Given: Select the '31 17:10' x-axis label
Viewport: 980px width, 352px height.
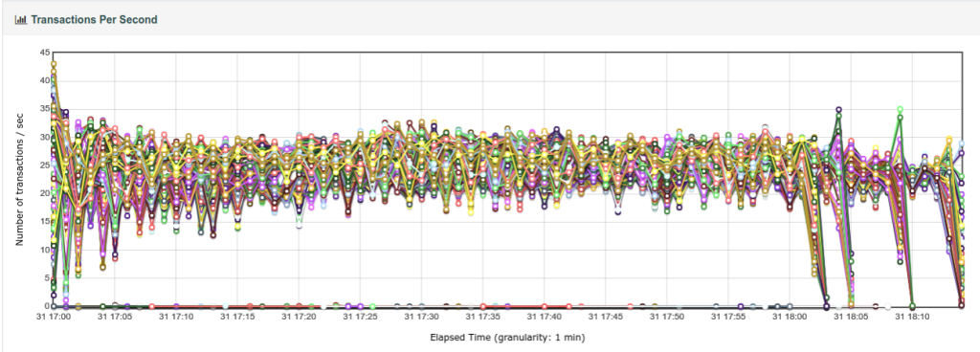Looking at the screenshot, I should click(176, 317).
